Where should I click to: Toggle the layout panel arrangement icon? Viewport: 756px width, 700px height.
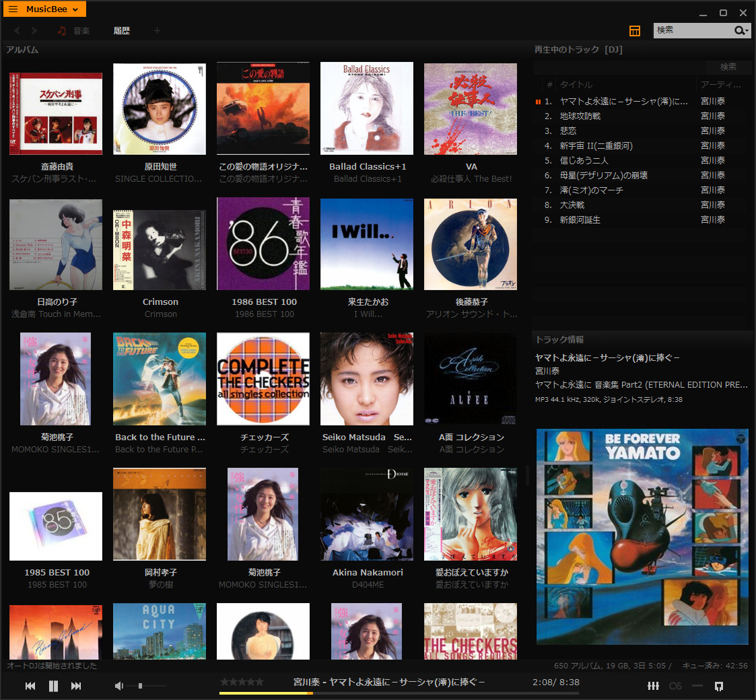635,31
